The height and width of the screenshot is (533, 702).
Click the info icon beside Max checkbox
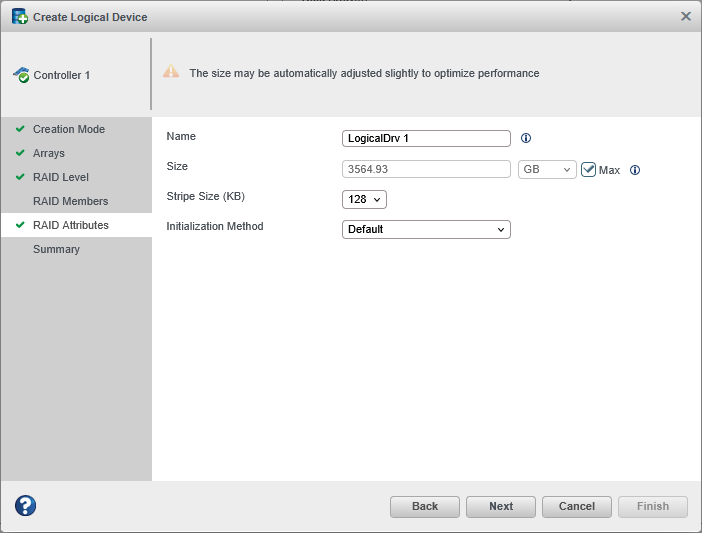click(x=635, y=170)
